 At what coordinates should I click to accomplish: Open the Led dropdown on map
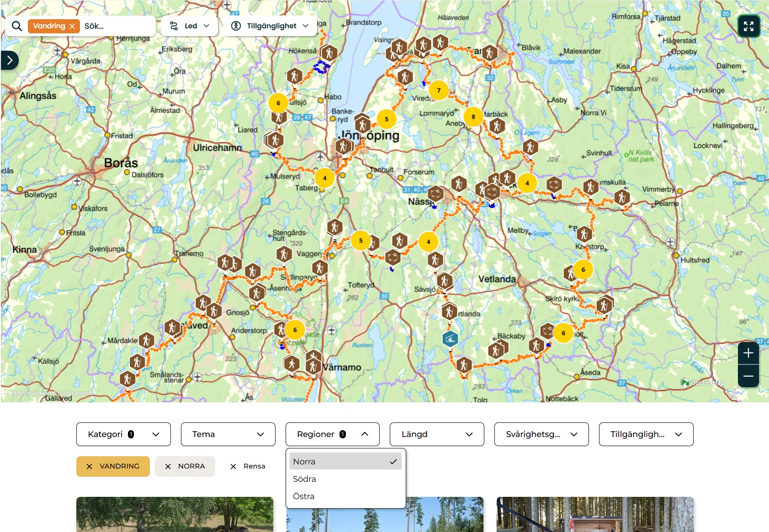pos(190,26)
